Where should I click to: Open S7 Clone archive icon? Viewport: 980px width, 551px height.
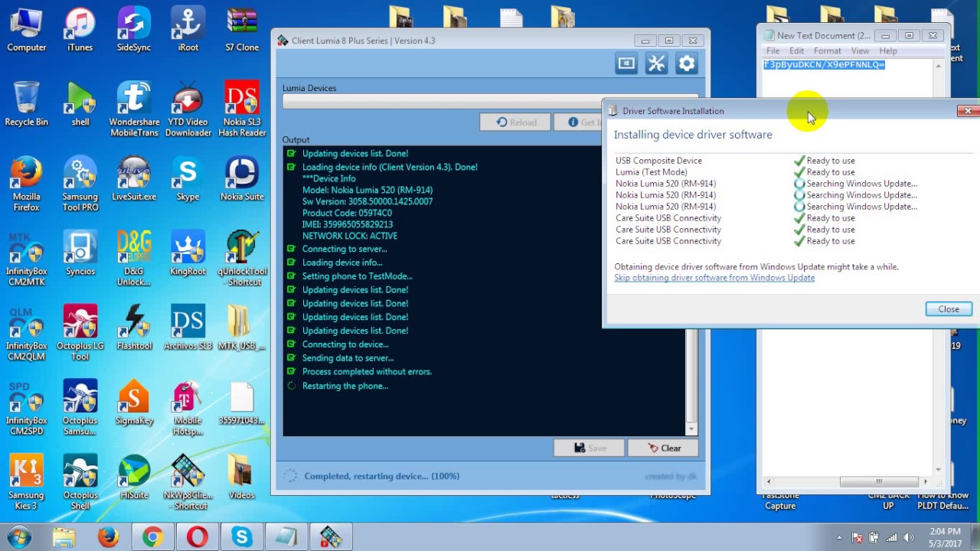click(x=242, y=29)
